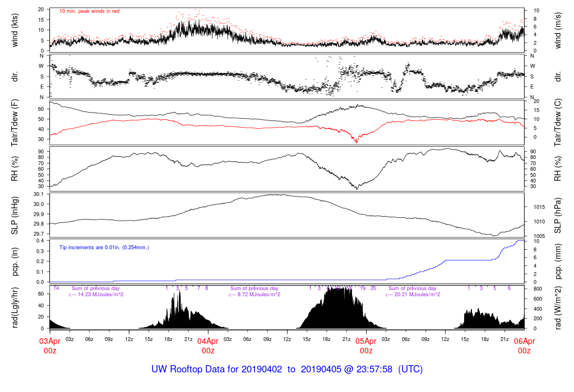The image size is (574, 392).
Task: Click the '10 min. peak winds in red' note
Action: (89, 11)
